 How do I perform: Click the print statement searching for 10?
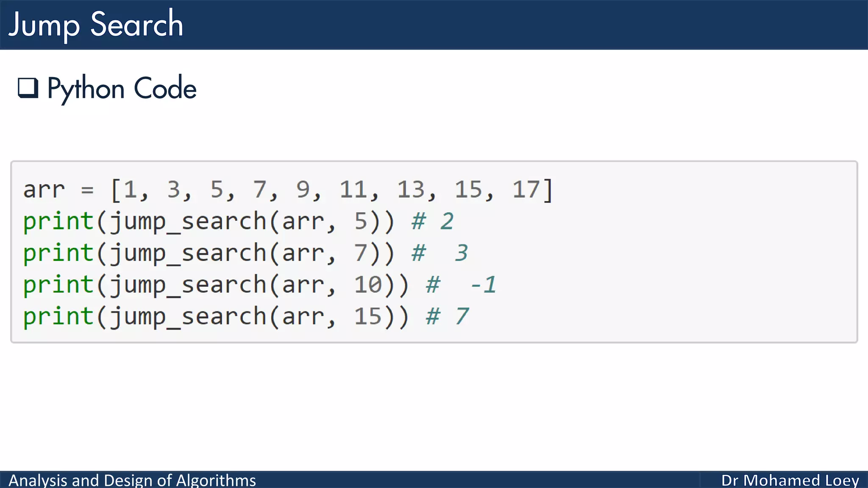click(x=216, y=285)
